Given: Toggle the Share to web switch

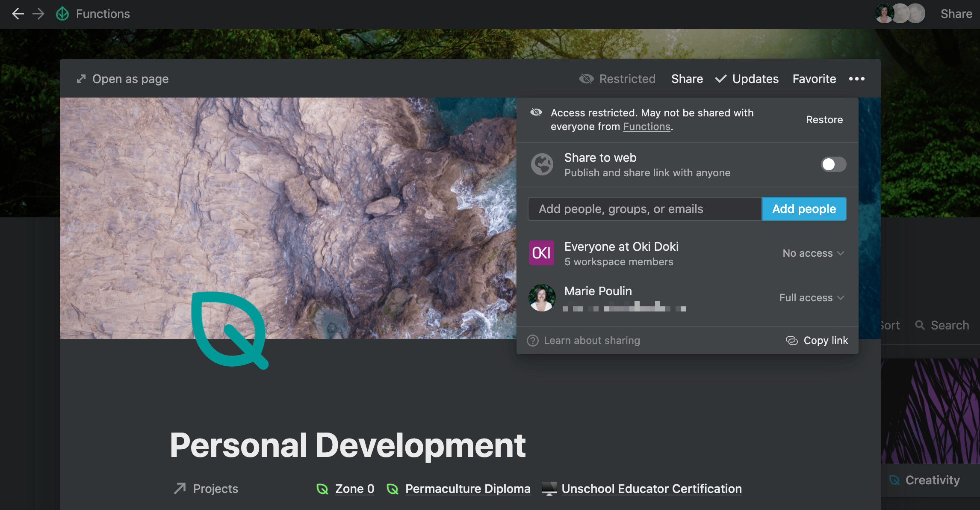Looking at the screenshot, I should [x=833, y=164].
